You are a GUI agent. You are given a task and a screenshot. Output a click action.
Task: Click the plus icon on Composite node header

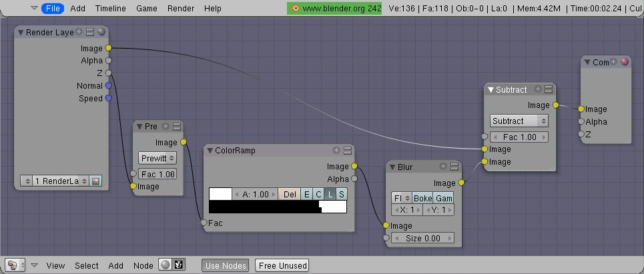[x=613, y=62]
